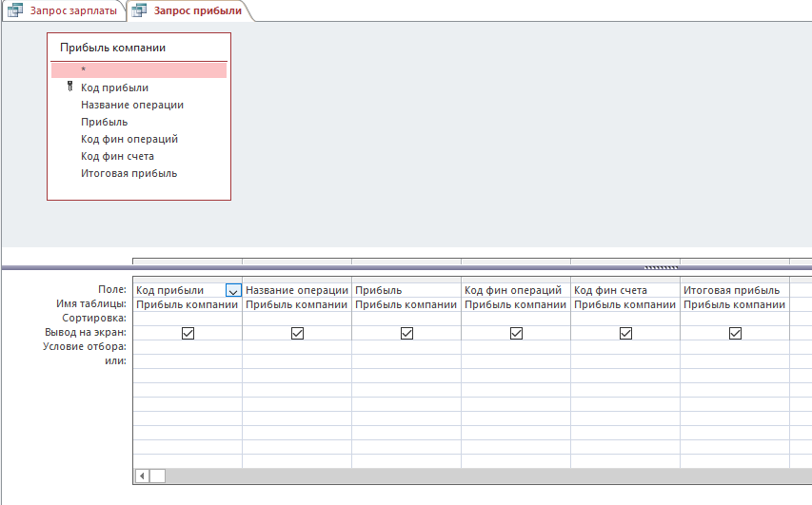Select Код прибыли in the table field list
Image resolution: width=812 pixels, height=505 pixels.
pyautogui.click(x=114, y=87)
